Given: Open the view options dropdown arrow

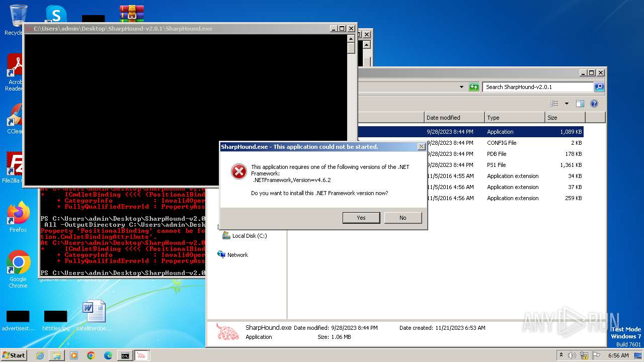Looking at the screenshot, I should [566, 104].
